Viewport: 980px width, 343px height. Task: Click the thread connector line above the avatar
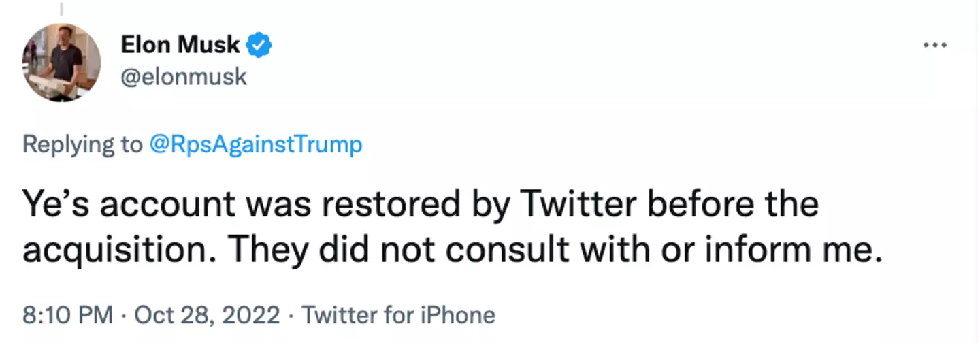[x=61, y=10]
